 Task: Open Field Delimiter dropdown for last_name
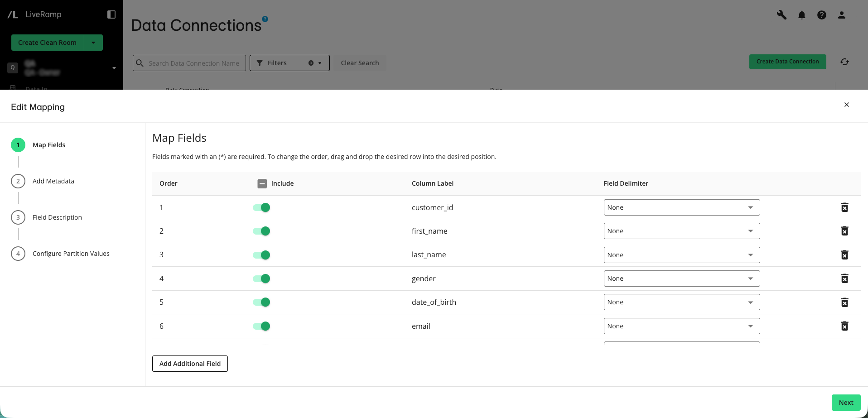coord(681,255)
